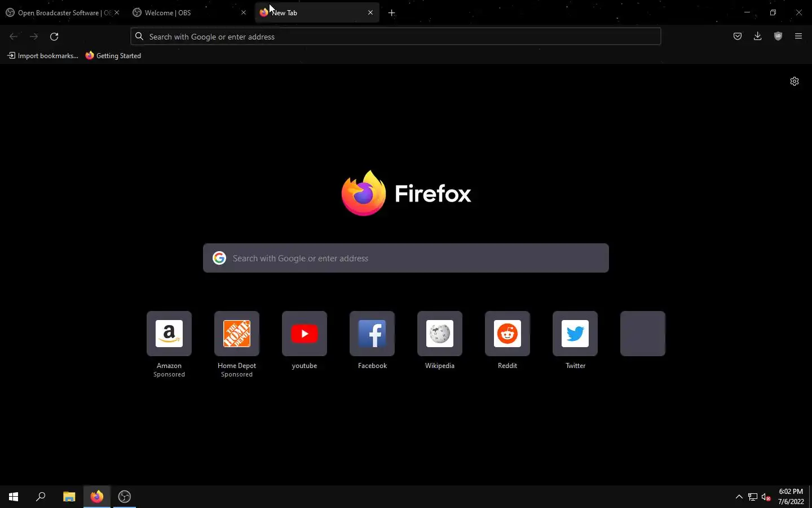Show hidden system tray icons
812x508 pixels.
pos(739,497)
